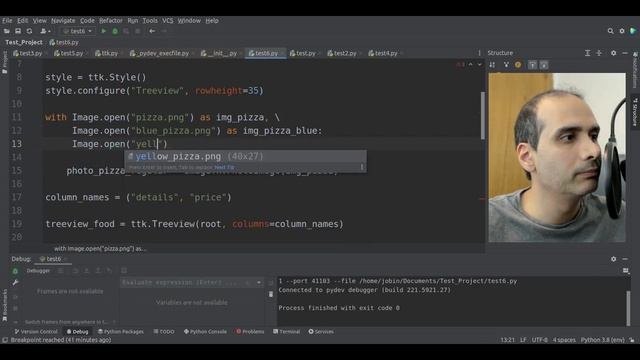Open evaluate expression history dropdown
This screenshot has width=640, height=360.
tap(259, 282)
